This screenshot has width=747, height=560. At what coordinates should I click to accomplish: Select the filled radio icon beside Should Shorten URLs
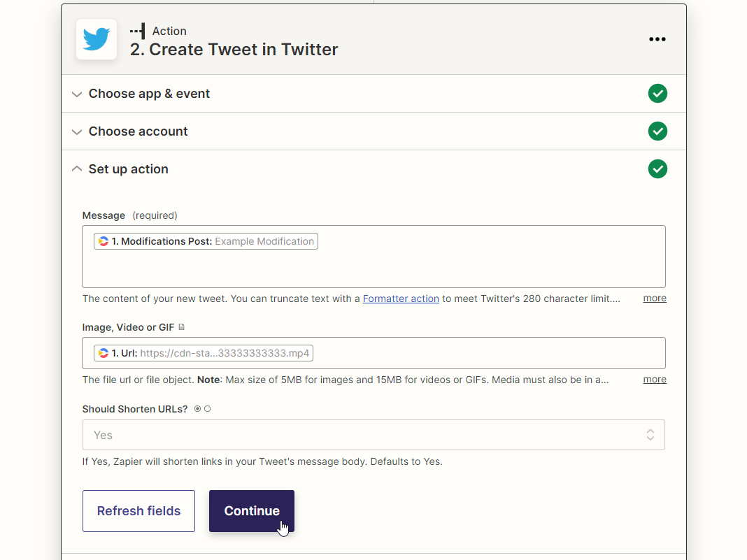click(x=197, y=408)
